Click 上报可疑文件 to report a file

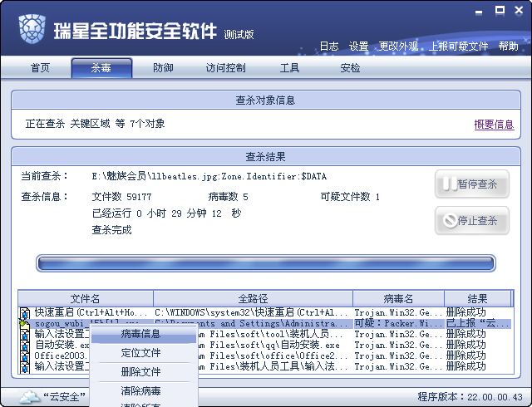(458, 47)
